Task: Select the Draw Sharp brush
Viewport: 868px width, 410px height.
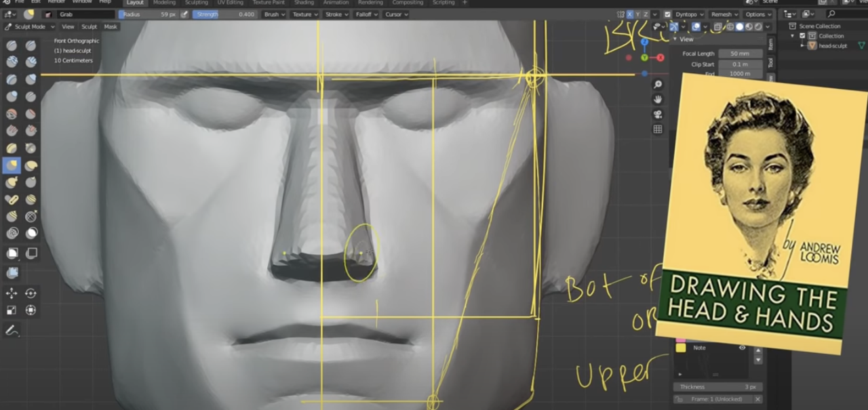Action: [x=31, y=45]
